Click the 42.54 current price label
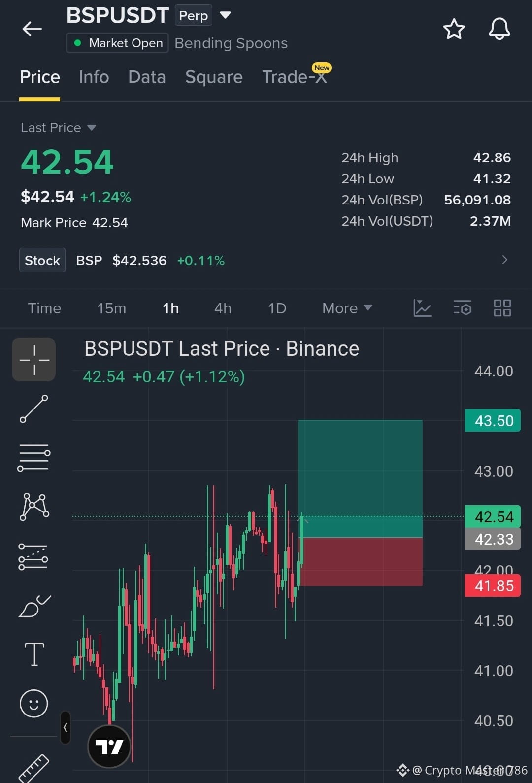This screenshot has width=532, height=783. coord(493,517)
